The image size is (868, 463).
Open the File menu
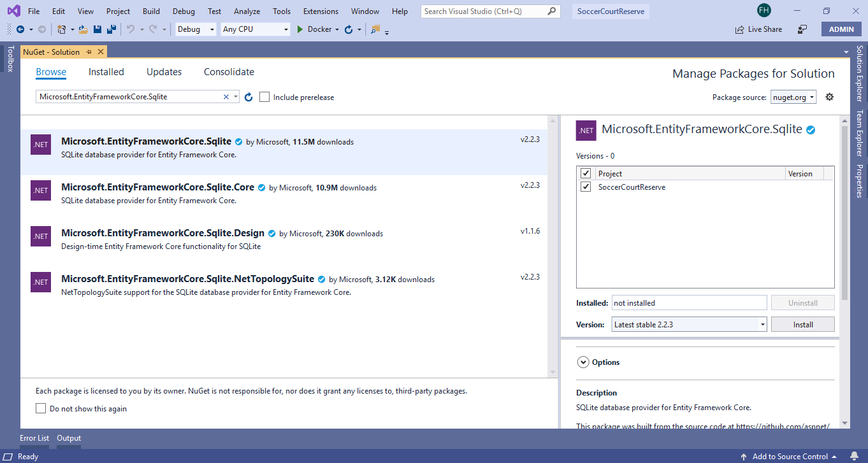pos(34,11)
